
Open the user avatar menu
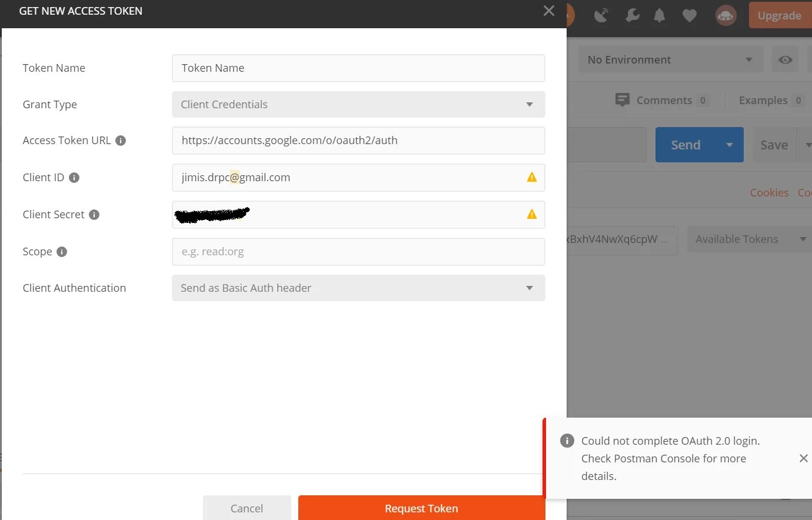tap(726, 15)
